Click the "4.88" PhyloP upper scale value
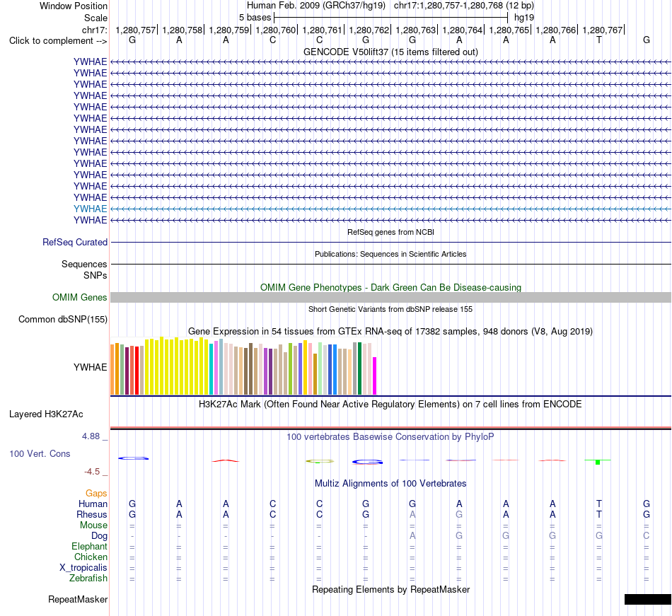 point(91,436)
